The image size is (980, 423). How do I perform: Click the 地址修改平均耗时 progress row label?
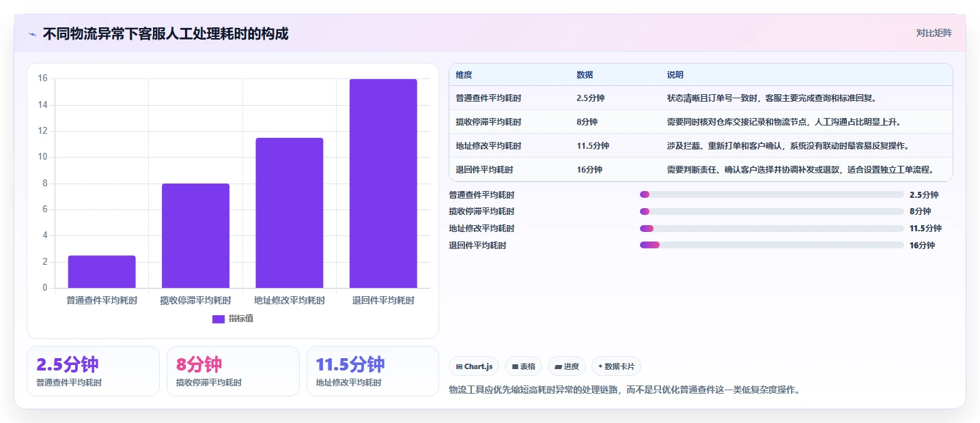click(481, 229)
